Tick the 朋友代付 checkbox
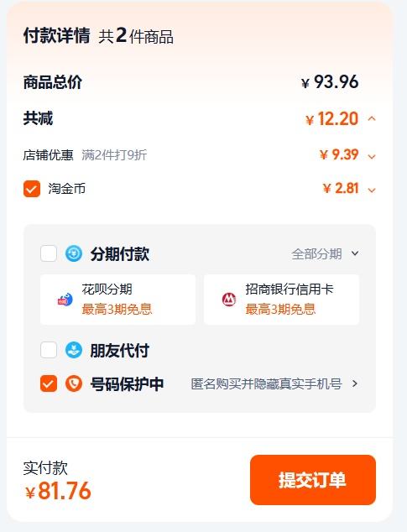The image size is (407, 532). tap(49, 350)
